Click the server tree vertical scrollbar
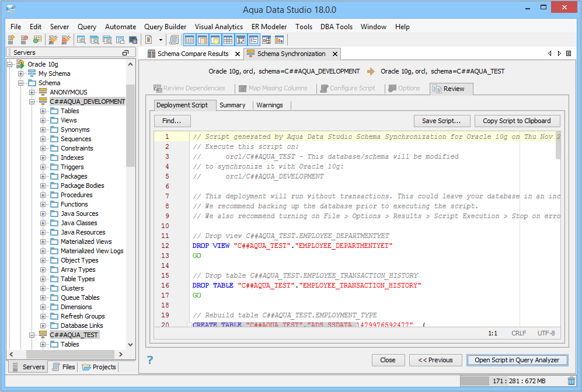Image resolution: width=582 pixels, height=392 pixels. 130,125
